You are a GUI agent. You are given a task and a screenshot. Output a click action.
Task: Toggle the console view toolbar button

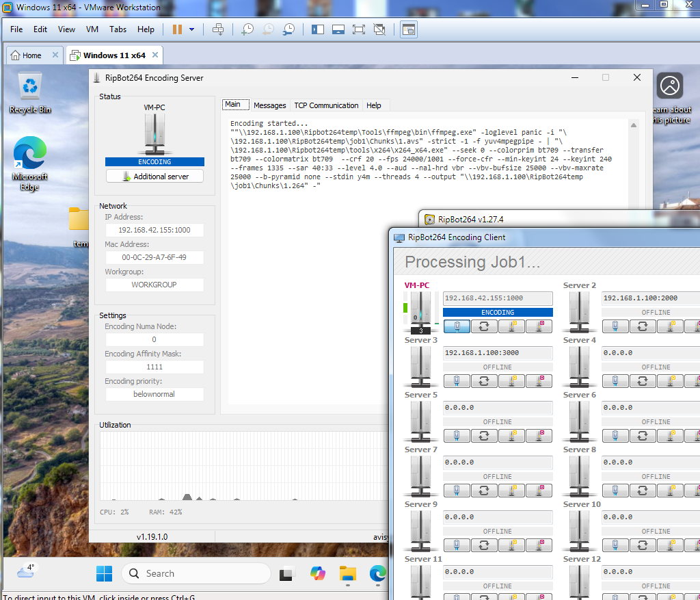[x=409, y=29]
